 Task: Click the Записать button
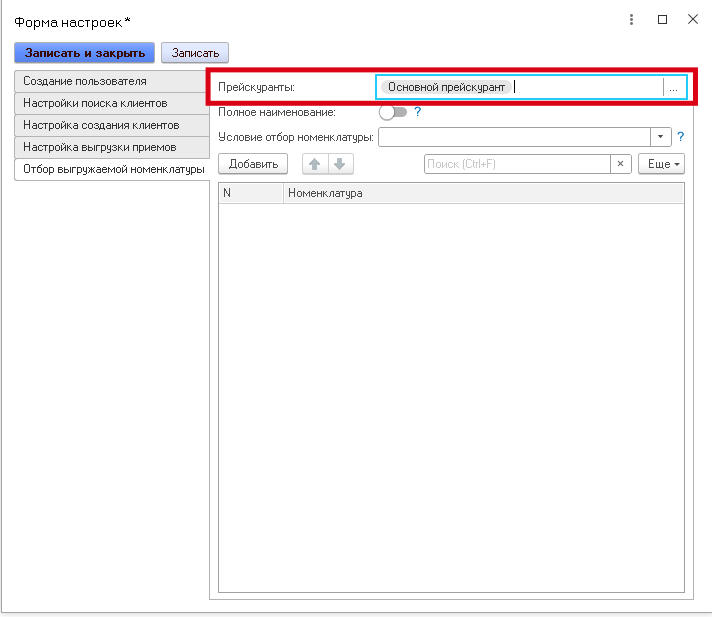195,52
